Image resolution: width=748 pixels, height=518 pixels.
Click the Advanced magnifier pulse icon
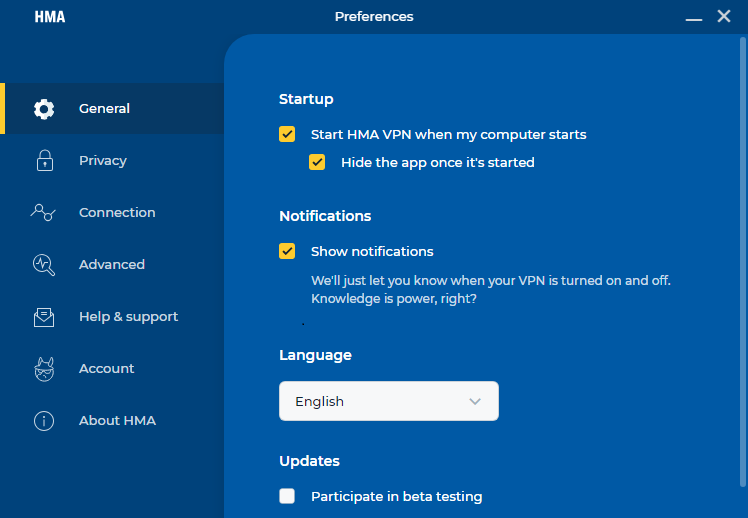pyautogui.click(x=44, y=265)
